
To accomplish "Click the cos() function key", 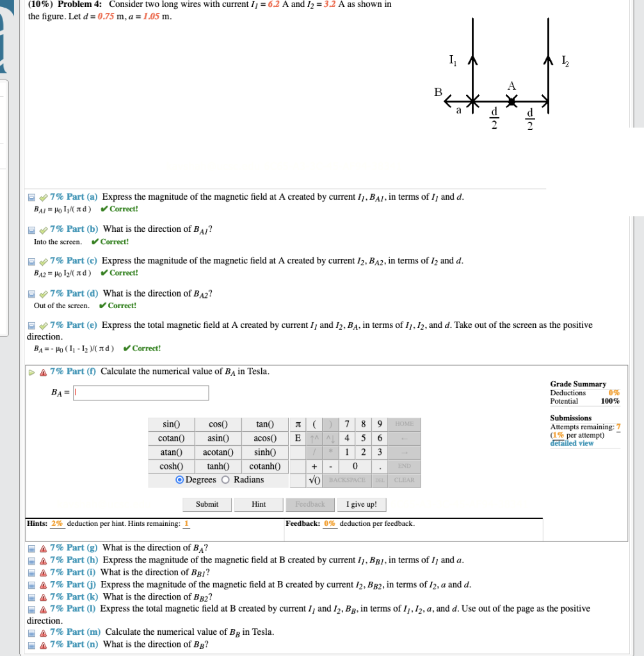I will click(218, 424).
